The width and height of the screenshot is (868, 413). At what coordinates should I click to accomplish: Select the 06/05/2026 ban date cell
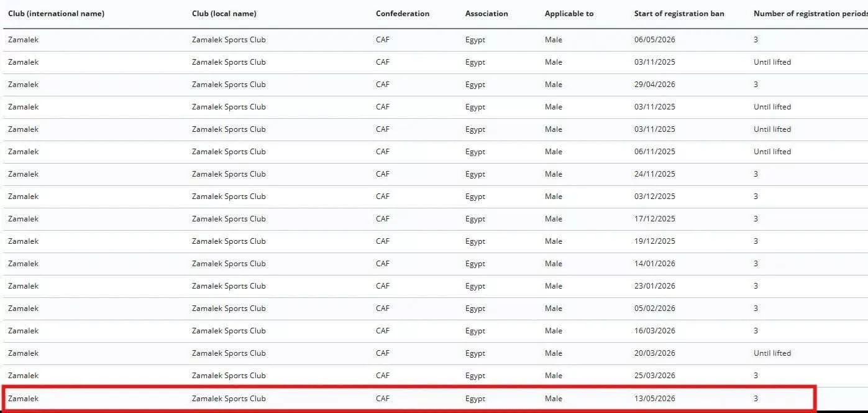click(x=655, y=40)
